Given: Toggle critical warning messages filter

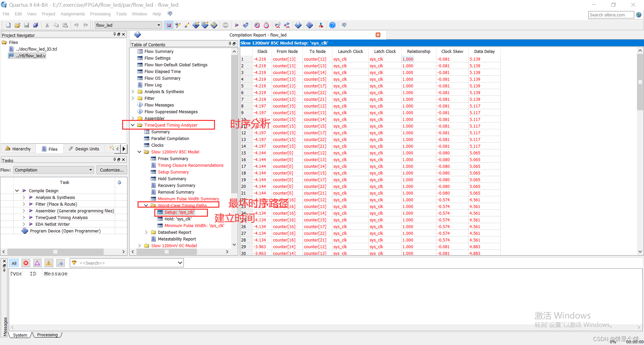Looking at the screenshot, I should [x=37, y=263].
